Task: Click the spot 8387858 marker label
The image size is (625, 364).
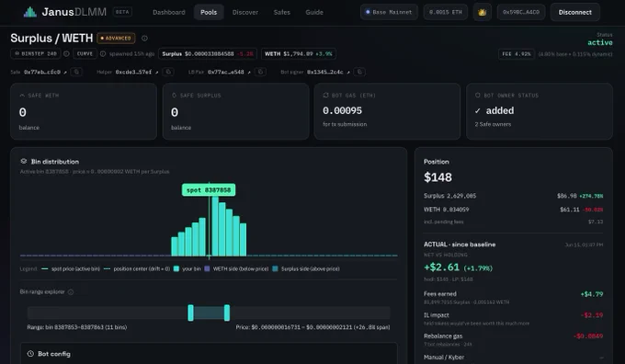Action: tap(209, 189)
